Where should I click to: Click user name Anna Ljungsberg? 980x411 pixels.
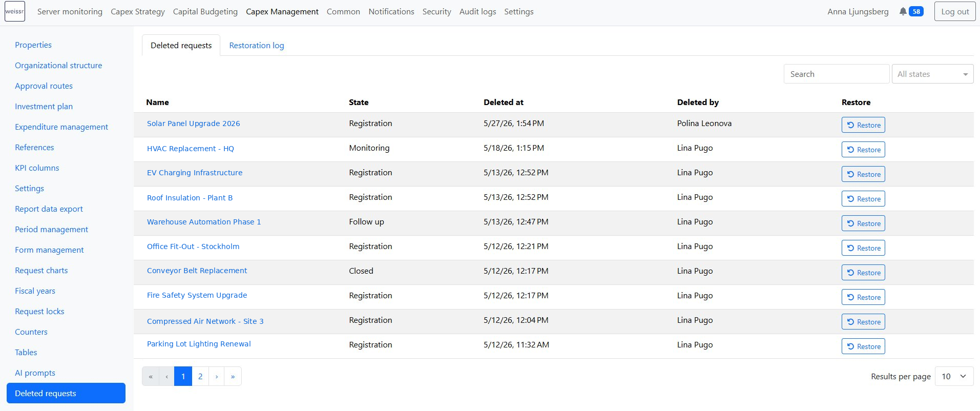858,11
